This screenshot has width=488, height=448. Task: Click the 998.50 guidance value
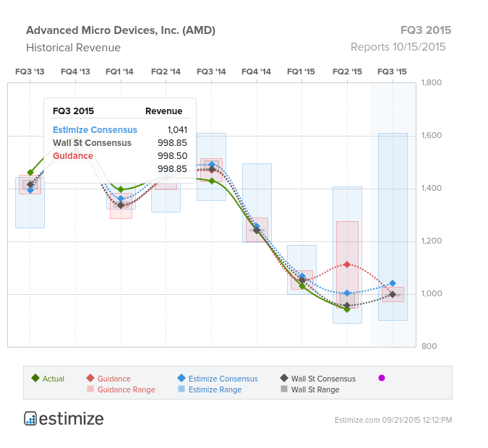pos(172,156)
